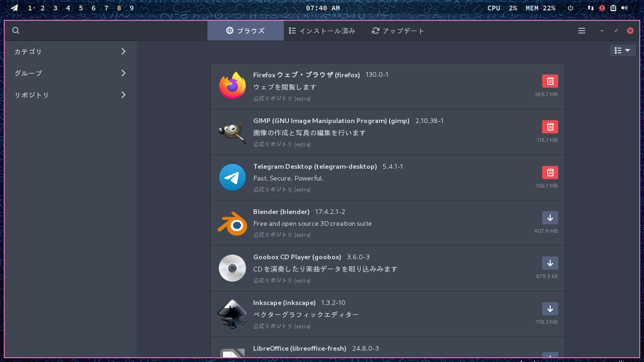
Task: Switch to workspace 5
Action: coord(81,8)
